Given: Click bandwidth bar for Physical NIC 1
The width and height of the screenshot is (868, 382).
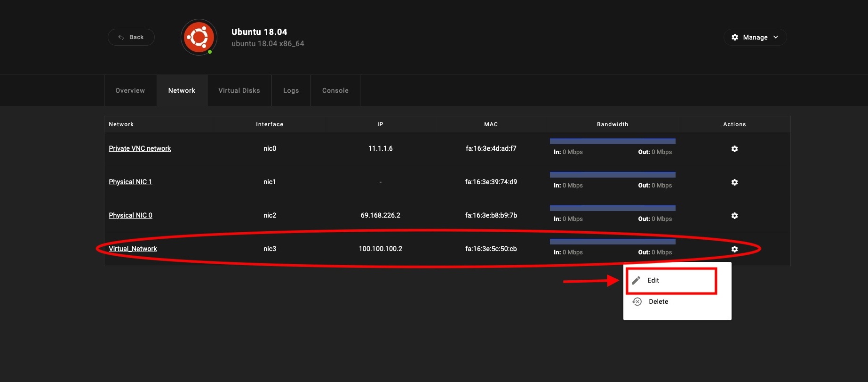Looking at the screenshot, I should 613,175.
